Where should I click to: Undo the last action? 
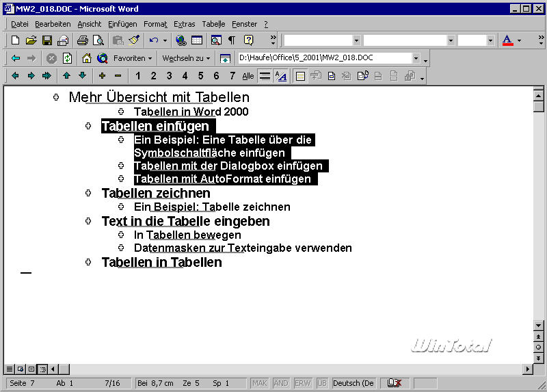tap(153, 40)
